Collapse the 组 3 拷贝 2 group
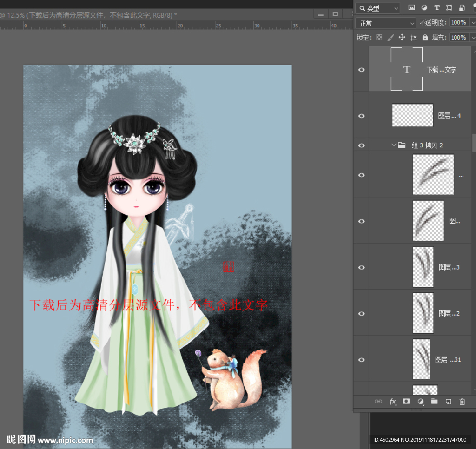 pos(393,145)
